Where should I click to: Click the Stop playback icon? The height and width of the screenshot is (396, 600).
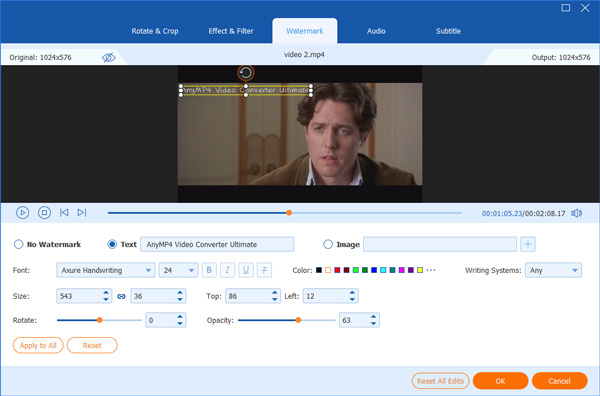pyautogui.click(x=44, y=213)
